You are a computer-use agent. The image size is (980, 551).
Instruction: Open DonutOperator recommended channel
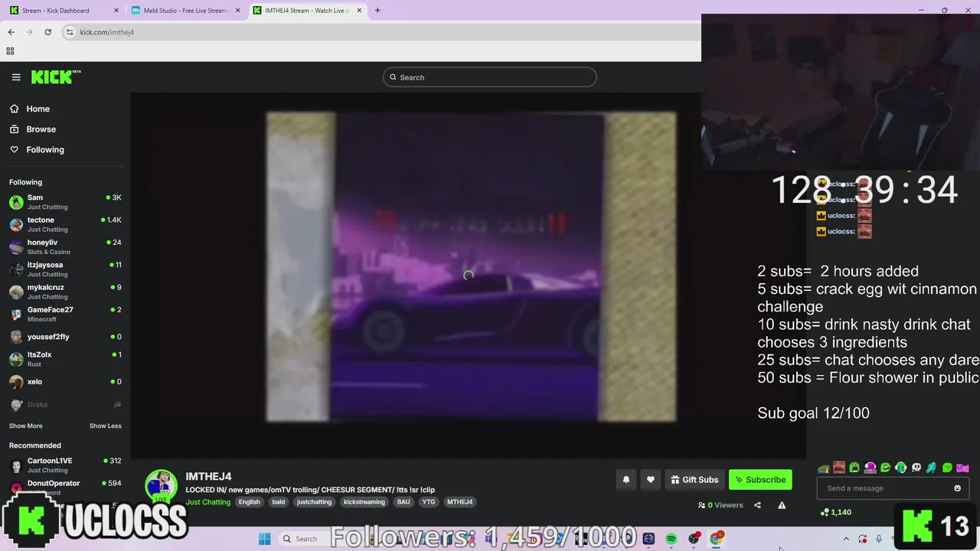[65, 487]
